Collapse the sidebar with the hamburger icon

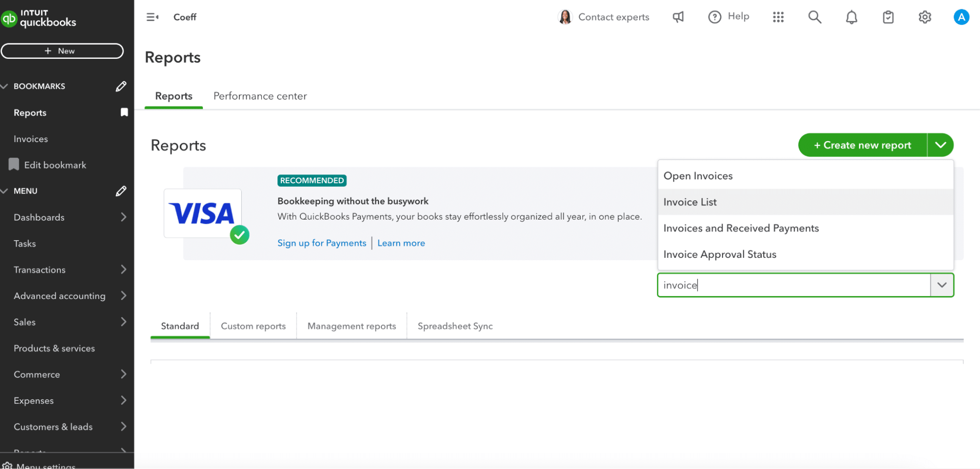(152, 17)
